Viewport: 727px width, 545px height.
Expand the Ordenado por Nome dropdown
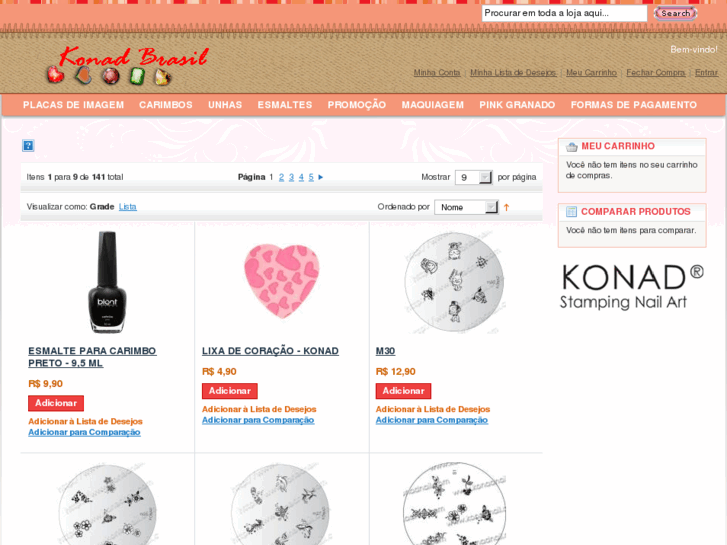[x=466, y=207]
